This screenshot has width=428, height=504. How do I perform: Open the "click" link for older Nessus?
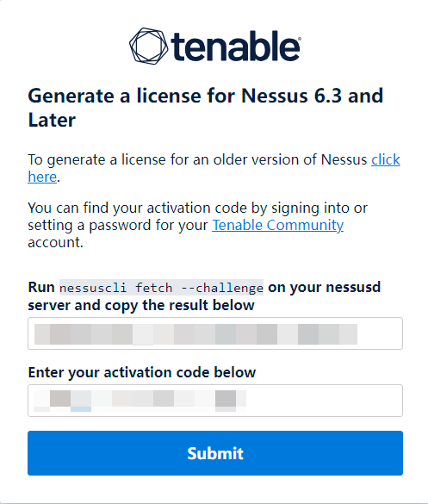tap(386, 159)
